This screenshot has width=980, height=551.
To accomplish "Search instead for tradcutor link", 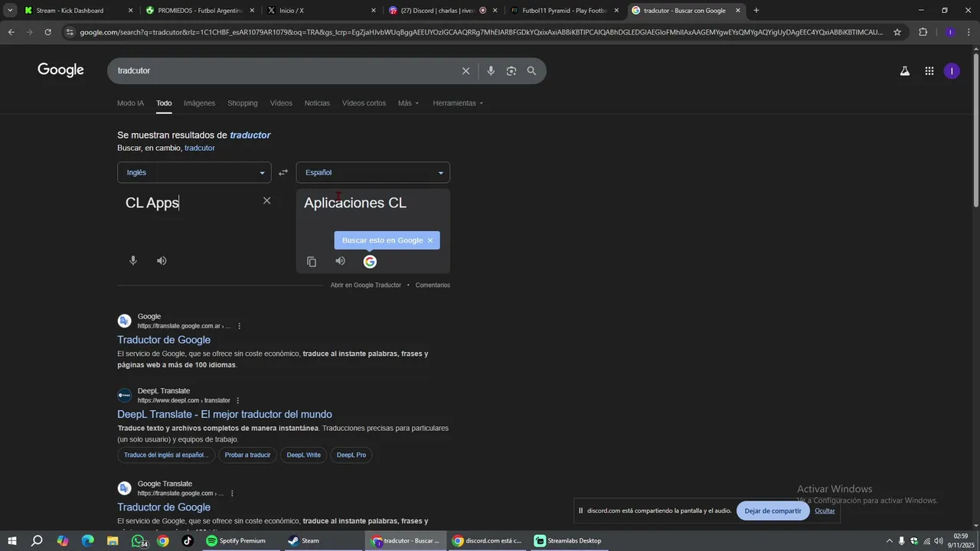I will tap(199, 148).
